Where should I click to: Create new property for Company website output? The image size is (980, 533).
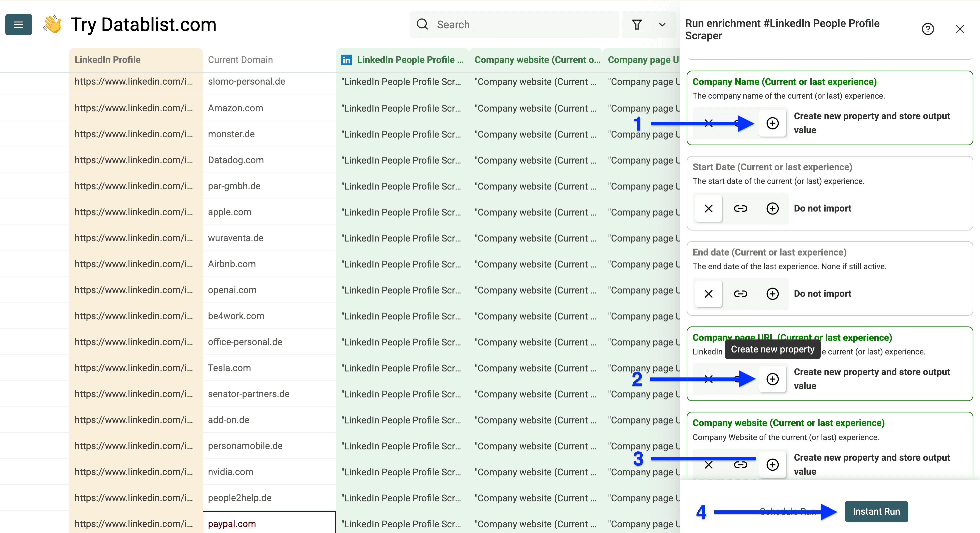772,465
